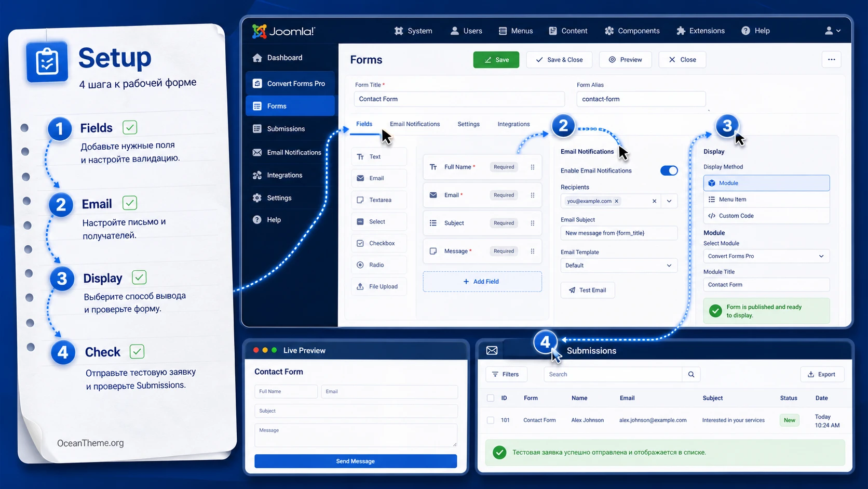Screen dimensions: 868x489
Task: Check the submission 101 row checkbox
Action: 491,420
